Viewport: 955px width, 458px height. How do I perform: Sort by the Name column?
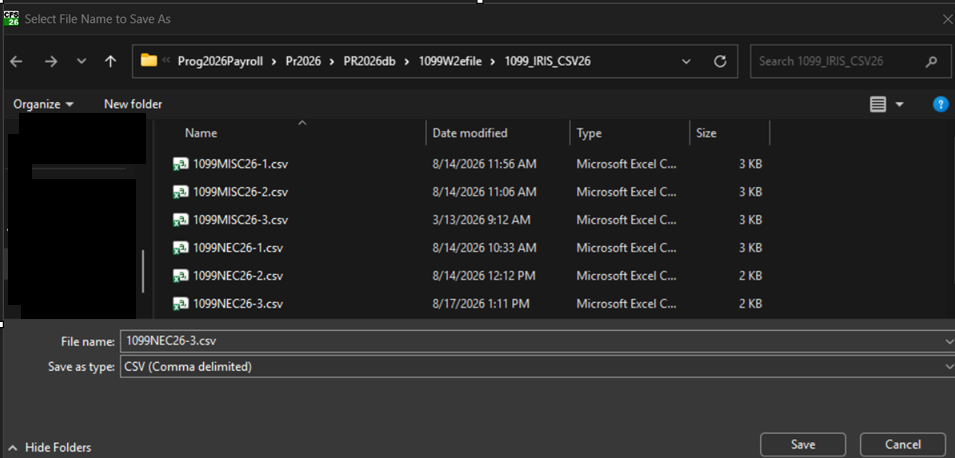[201, 133]
